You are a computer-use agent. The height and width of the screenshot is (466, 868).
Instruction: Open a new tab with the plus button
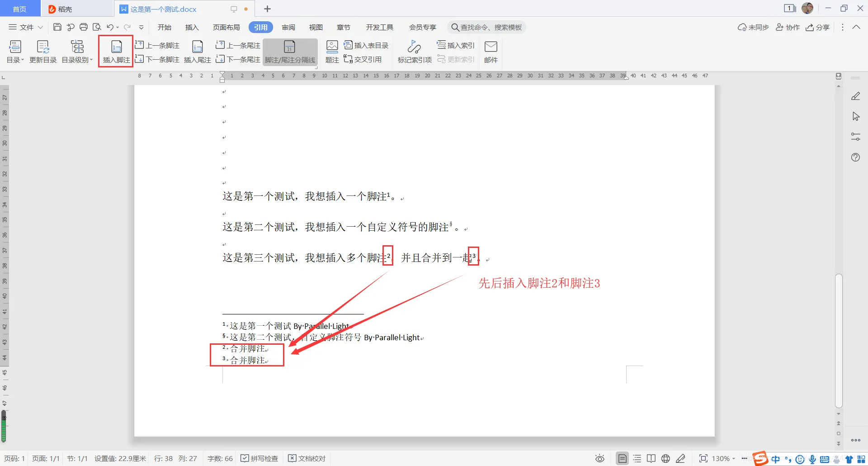coord(267,9)
